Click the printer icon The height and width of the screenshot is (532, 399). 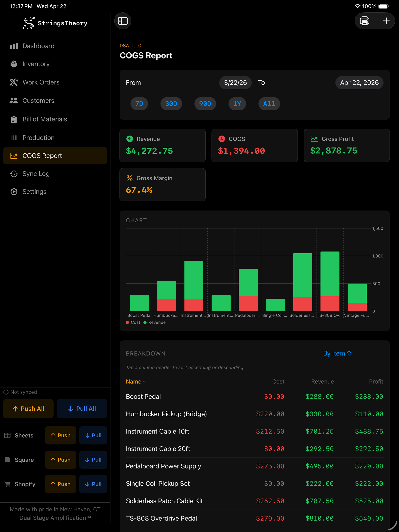click(x=364, y=21)
